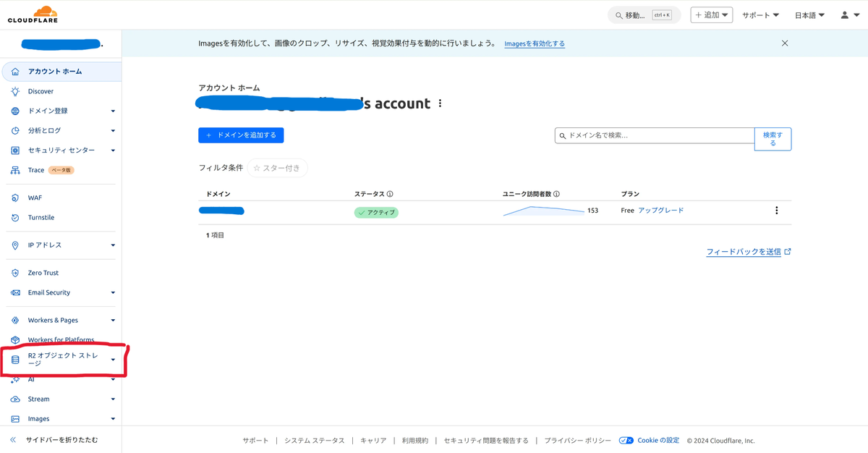This screenshot has height=453, width=868.
Task: Toggle the スター付き filter
Action: coord(278,168)
